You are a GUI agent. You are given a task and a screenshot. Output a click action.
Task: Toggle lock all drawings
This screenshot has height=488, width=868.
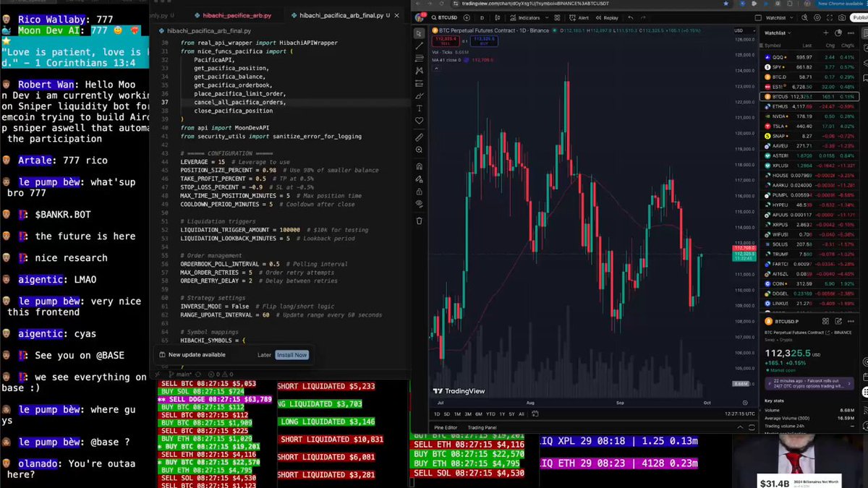point(419,192)
